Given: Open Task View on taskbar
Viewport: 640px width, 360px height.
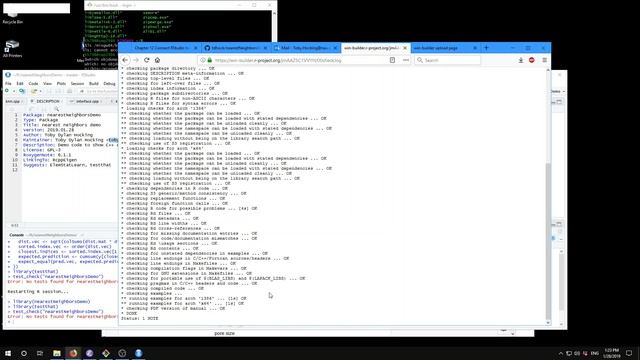Looking at the screenshot, I should (x=40, y=353).
